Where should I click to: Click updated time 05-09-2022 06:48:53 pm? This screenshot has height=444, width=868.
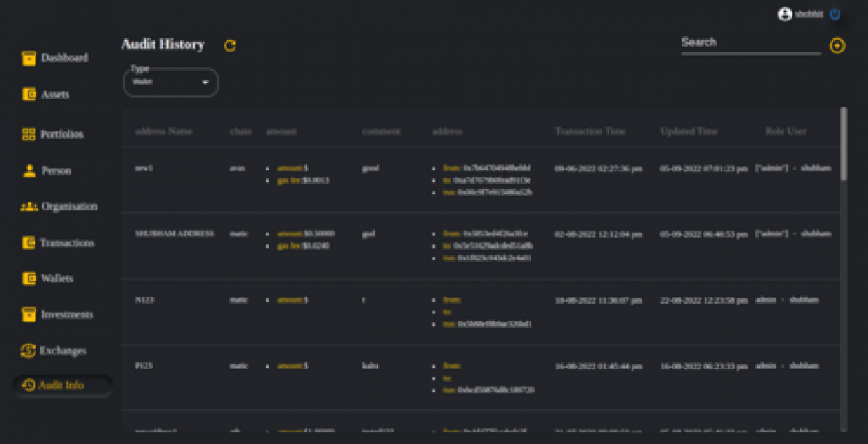(704, 234)
